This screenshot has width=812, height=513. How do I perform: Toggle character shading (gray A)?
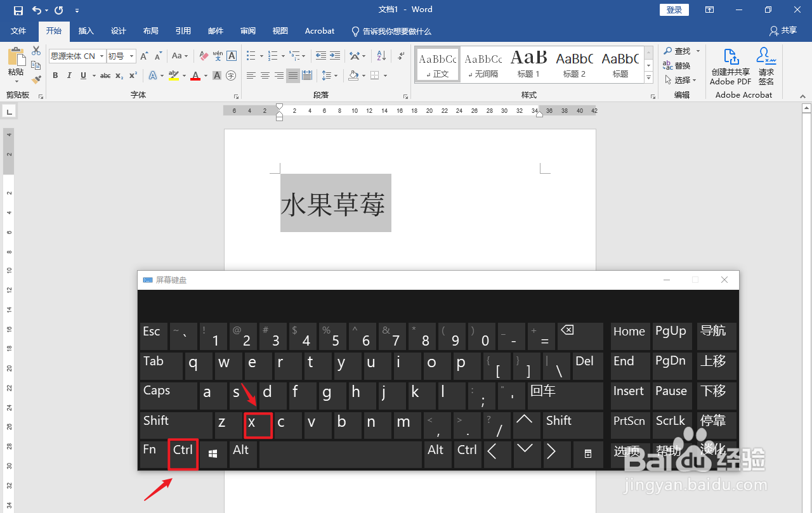tap(217, 75)
